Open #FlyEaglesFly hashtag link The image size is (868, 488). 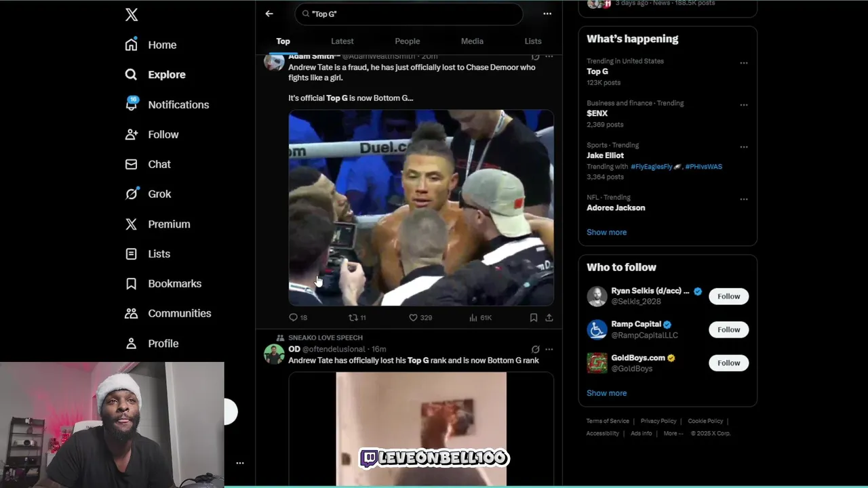651,167
